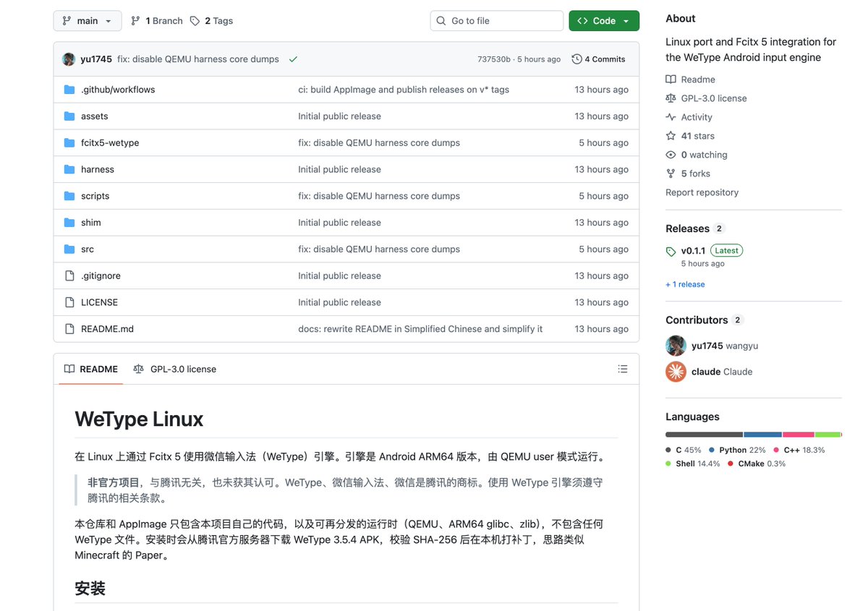Open the green Code dropdown button
Screen dimensions: 868x611
(604, 21)
